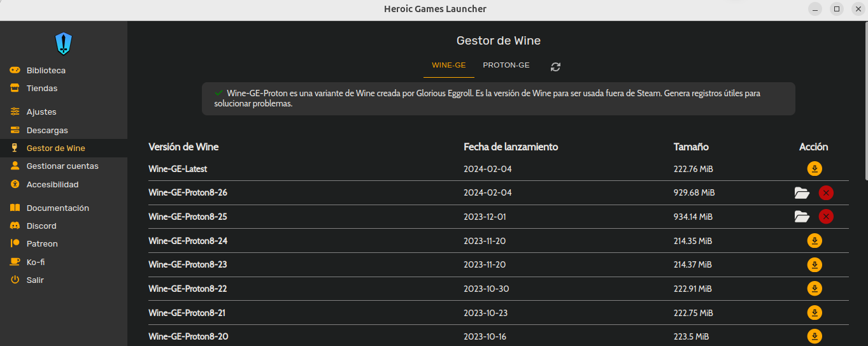Maximize the Heroic Games Launcher window
Image resolution: width=868 pixels, height=346 pixels.
coord(837,9)
